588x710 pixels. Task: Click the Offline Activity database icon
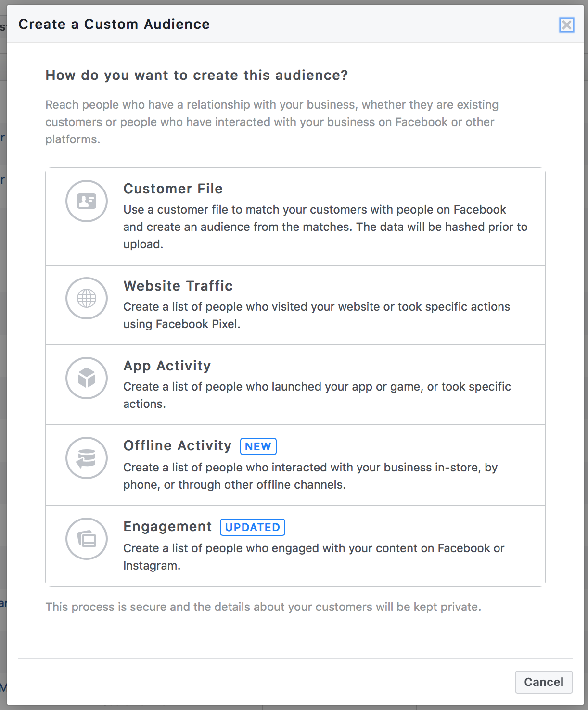click(87, 458)
